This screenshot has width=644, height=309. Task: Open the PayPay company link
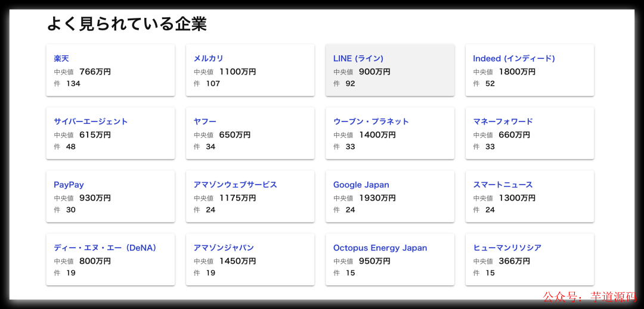[69, 185]
